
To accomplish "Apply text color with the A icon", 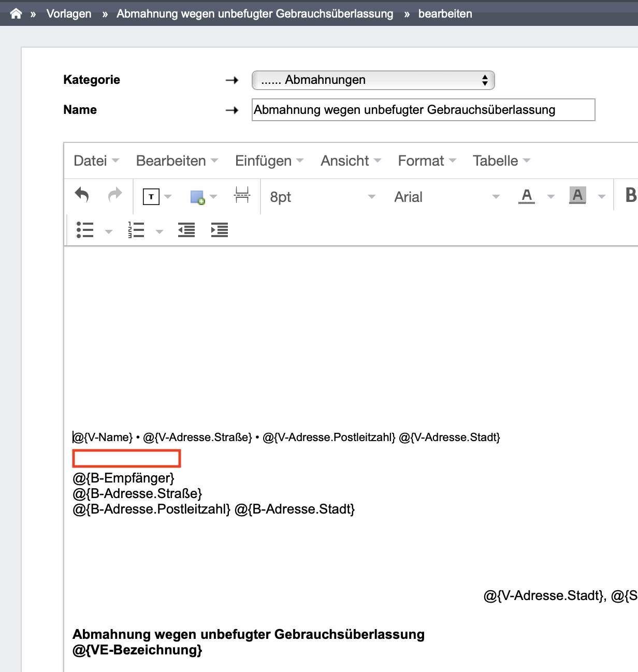I will (527, 196).
